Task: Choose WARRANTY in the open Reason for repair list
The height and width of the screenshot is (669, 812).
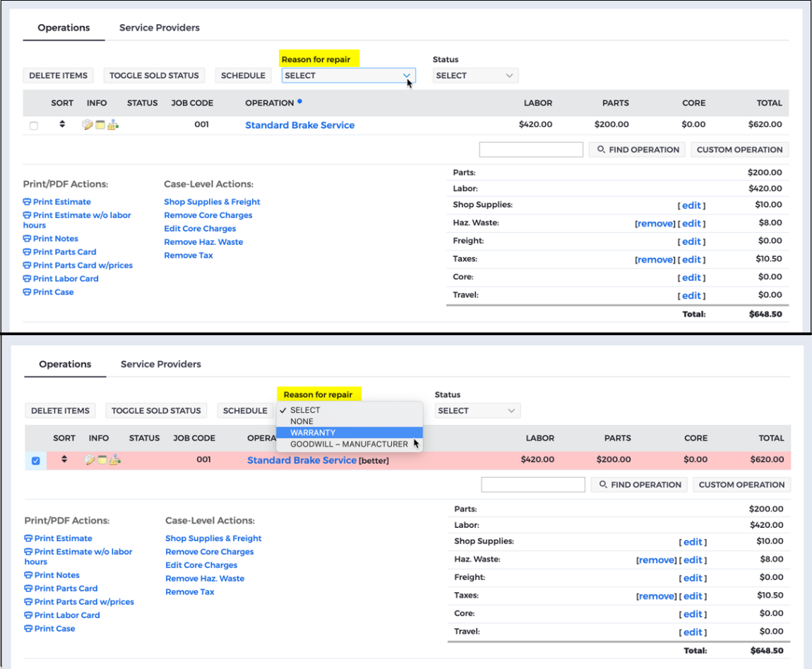Action: point(350,433)
